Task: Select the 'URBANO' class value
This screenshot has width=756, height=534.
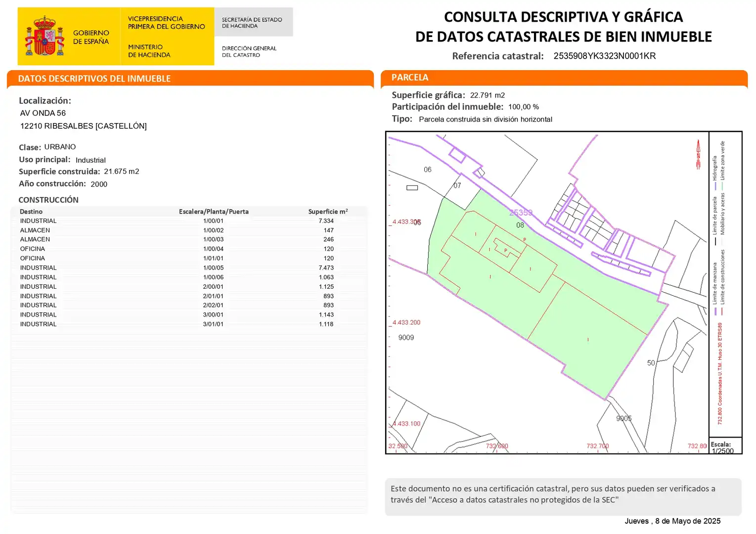Action: click(60, 147)
